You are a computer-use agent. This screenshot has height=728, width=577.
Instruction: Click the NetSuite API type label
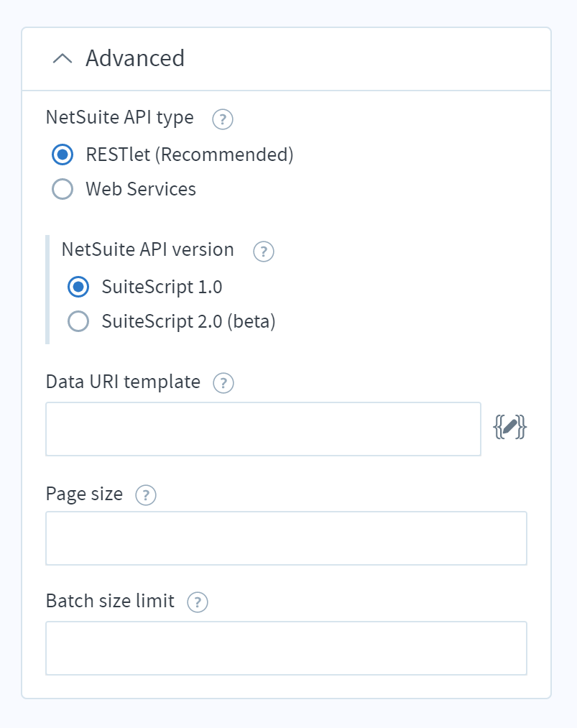(120, 118)
